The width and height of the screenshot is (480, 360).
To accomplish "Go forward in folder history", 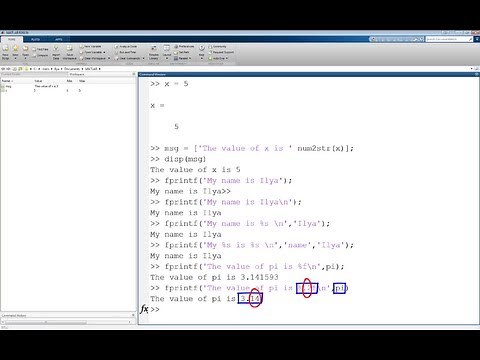I will click(8, 69).
